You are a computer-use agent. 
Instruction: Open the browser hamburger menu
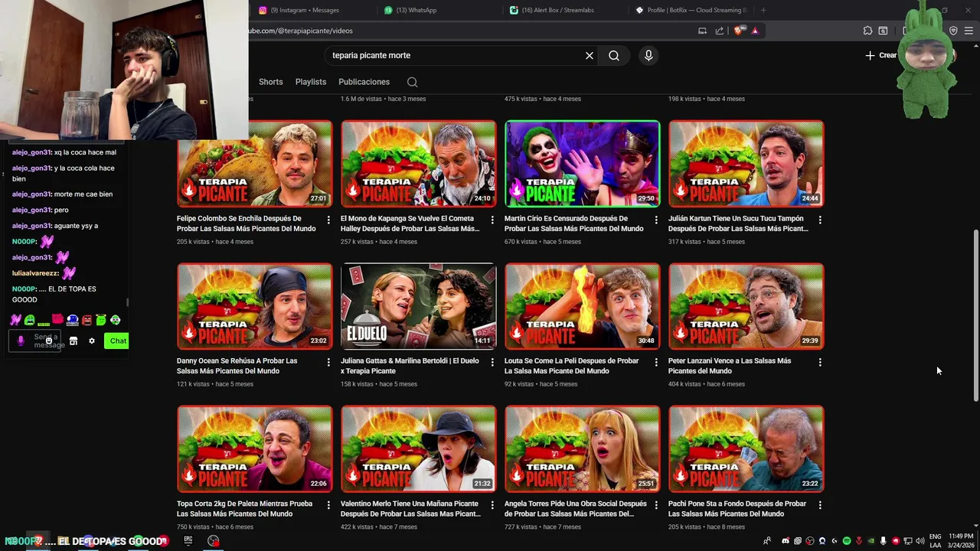coord(969,31)
